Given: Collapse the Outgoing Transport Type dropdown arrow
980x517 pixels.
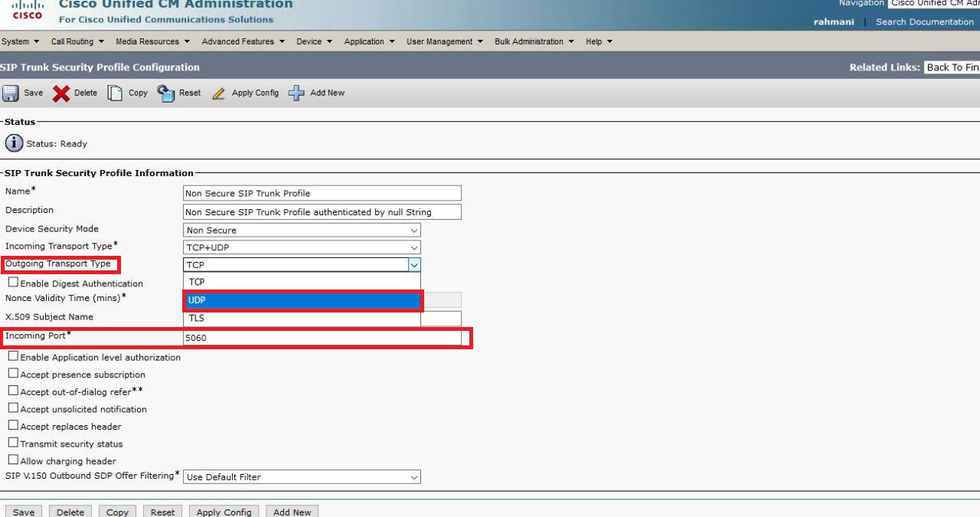Looking at the screenshot, I should coord(414,265).
